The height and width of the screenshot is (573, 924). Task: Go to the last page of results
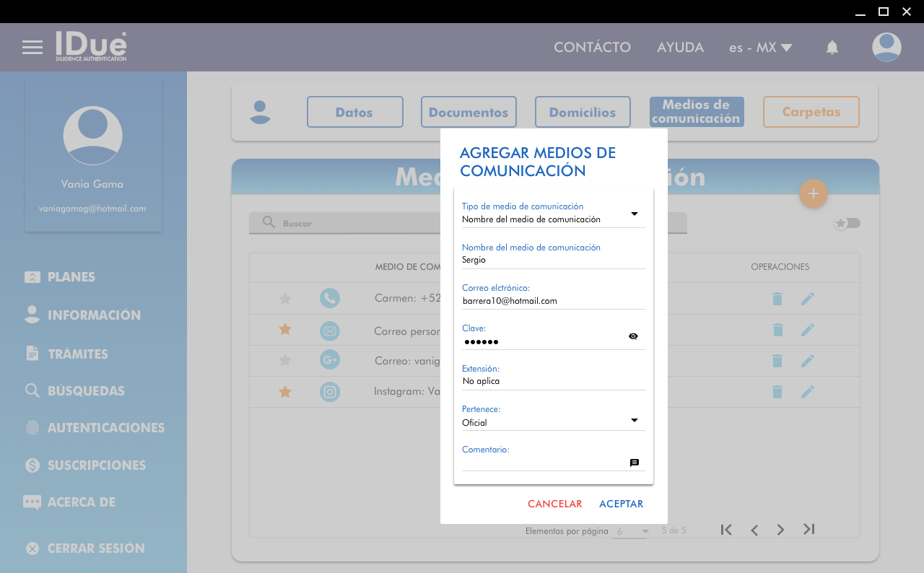click(808, 530)
